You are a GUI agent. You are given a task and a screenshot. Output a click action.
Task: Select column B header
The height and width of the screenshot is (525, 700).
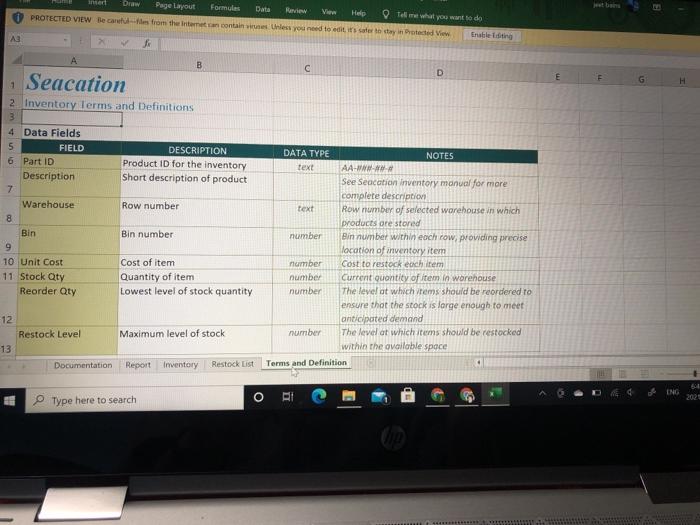(199, 65)
